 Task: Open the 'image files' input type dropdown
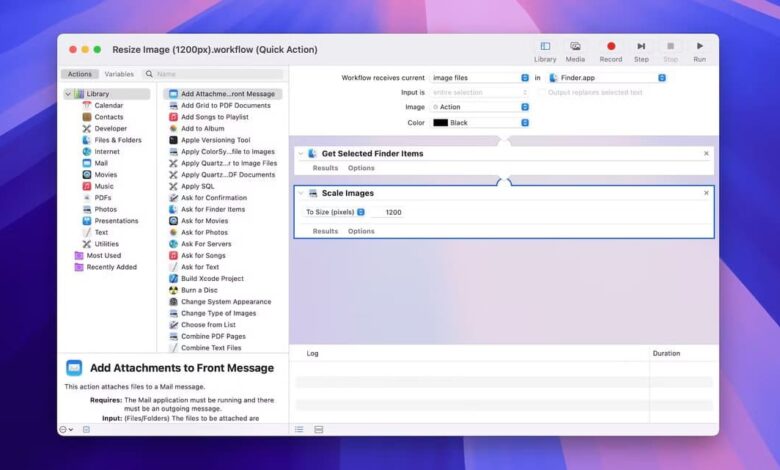480,78
